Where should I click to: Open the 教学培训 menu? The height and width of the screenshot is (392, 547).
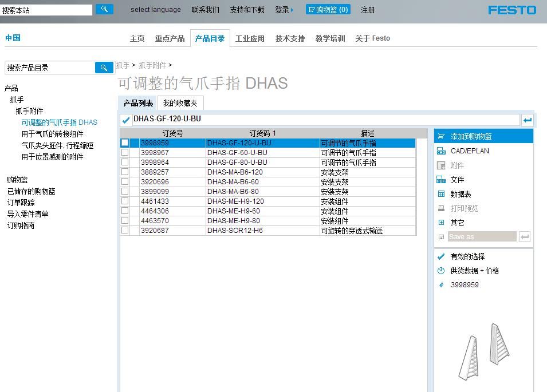click(330, 38)
